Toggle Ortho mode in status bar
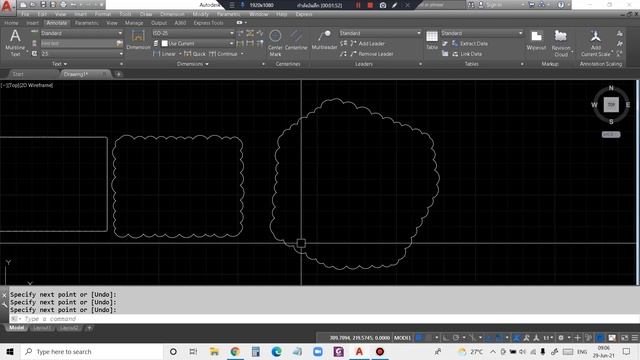This screenshot has height=360, width=640. (x=446, y=338)
